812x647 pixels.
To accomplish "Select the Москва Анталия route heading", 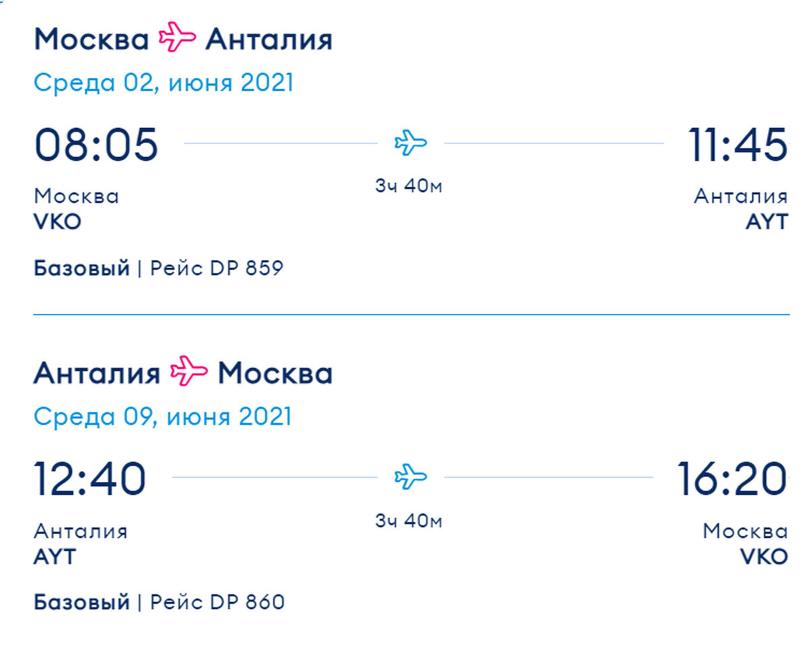I will pos(183,40).
